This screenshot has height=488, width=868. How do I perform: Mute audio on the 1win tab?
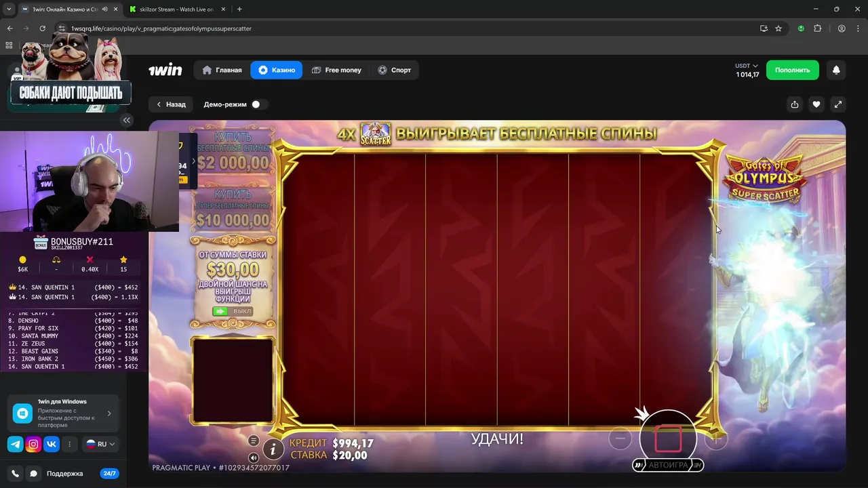coord(104,9)
